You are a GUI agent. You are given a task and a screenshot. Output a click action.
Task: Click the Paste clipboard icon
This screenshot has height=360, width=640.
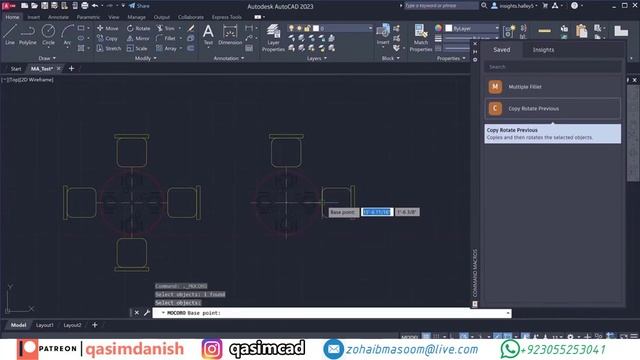point(581,31)
